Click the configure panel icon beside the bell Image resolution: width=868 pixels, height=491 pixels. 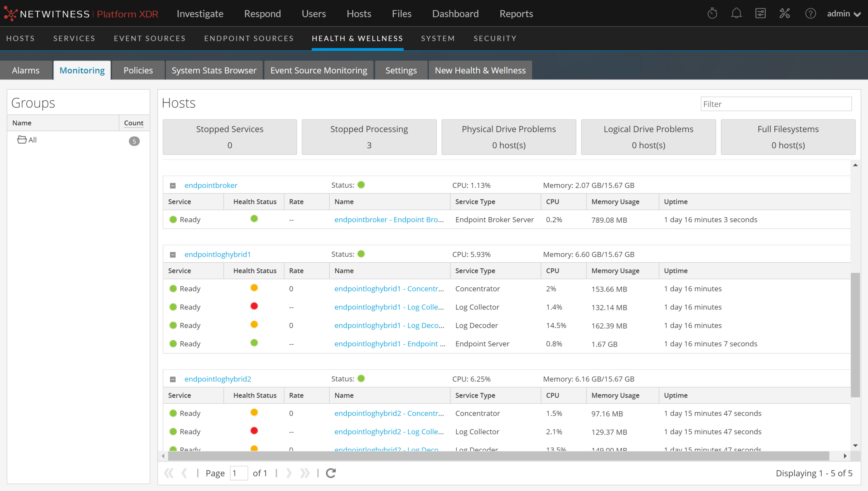point(760,14)
